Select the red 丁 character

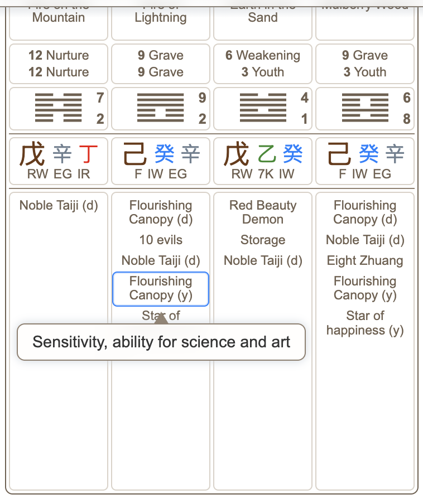[88, 154]
